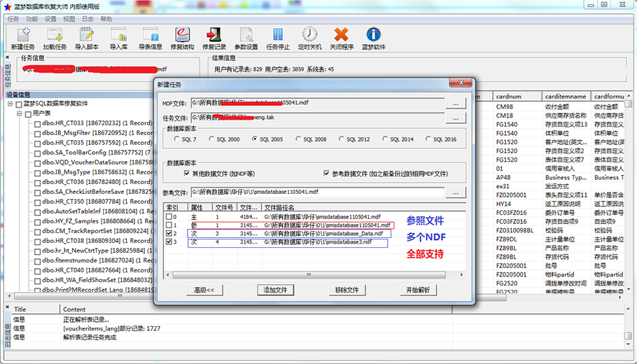Select the SQL 2000 radio button

point(211,139)
